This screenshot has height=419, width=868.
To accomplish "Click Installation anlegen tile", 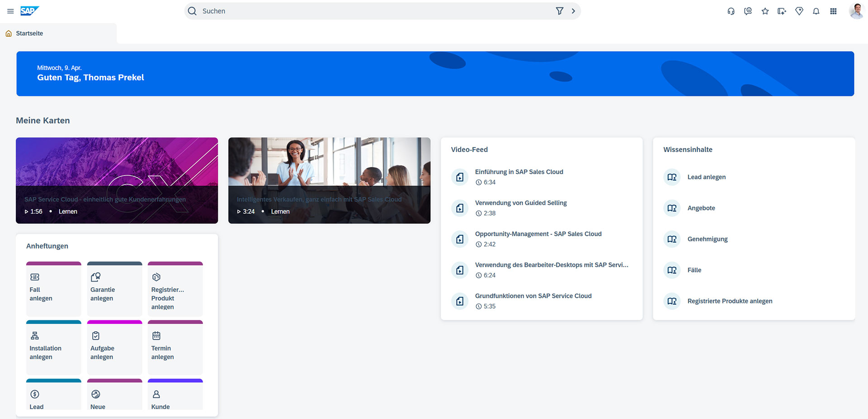I will click(54, 348).
